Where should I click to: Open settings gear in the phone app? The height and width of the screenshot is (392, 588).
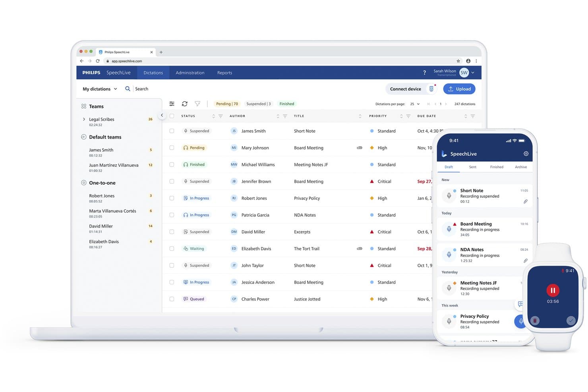526,154
